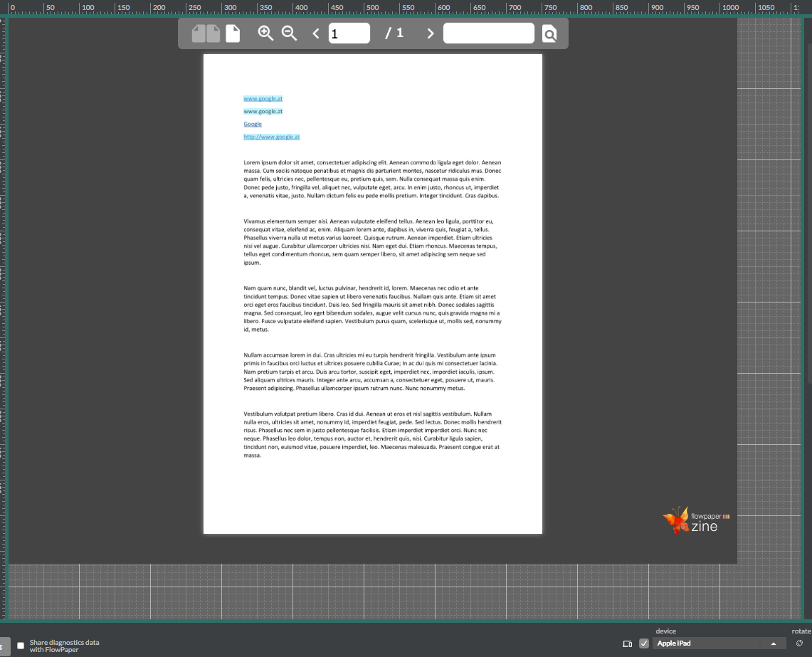Click the search button in viewer toolbar
This screenshot has height=657, width=812.
point(549,33)
